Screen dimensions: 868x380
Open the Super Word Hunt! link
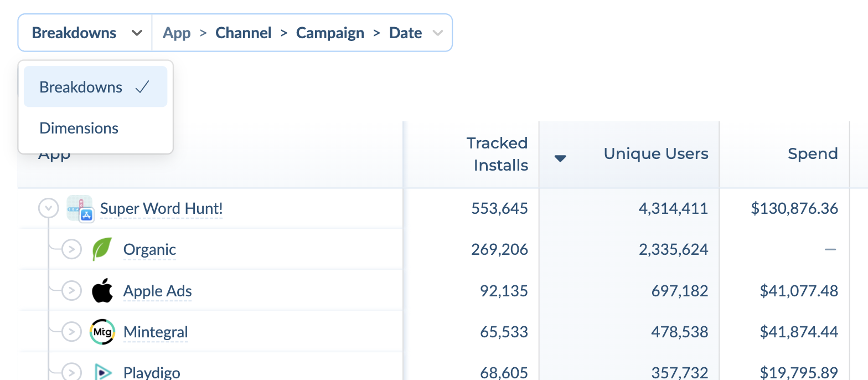(x=161, y=209)
